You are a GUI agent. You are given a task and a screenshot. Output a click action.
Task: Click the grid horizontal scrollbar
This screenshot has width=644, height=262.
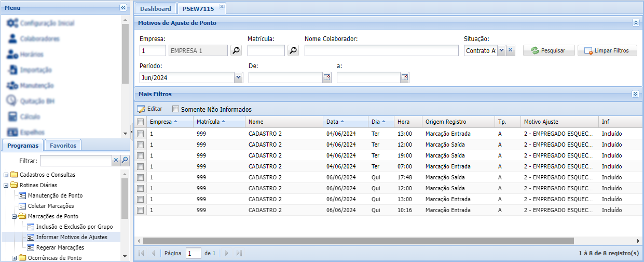358,241
